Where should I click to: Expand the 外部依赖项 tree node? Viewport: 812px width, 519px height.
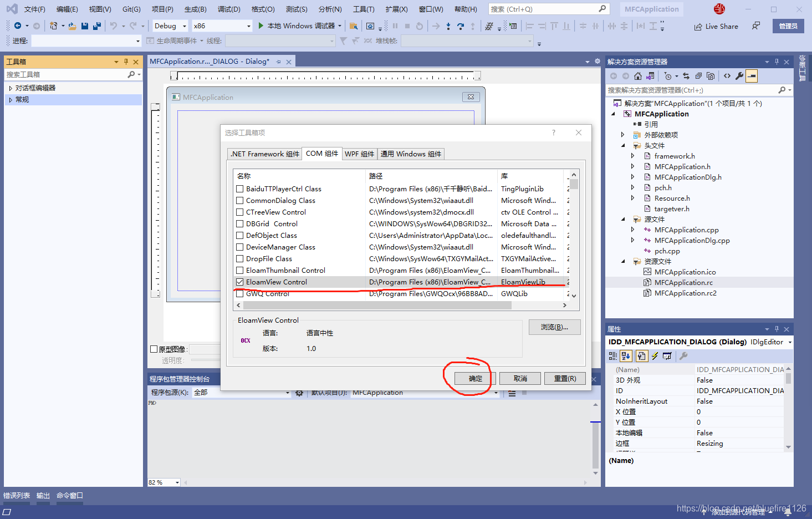click(622, 135)
